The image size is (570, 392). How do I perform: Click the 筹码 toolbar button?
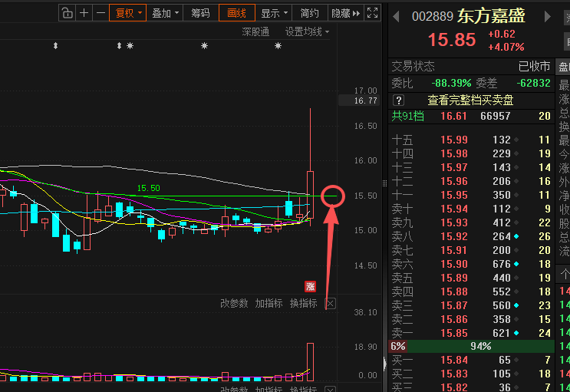tap(201, 14)
